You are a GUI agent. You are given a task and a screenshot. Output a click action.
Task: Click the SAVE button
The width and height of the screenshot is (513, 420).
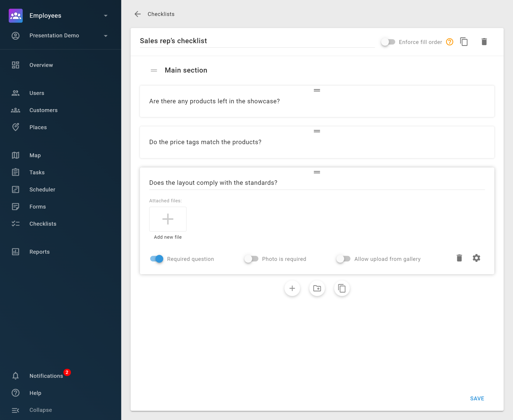[x=477, y=398]
